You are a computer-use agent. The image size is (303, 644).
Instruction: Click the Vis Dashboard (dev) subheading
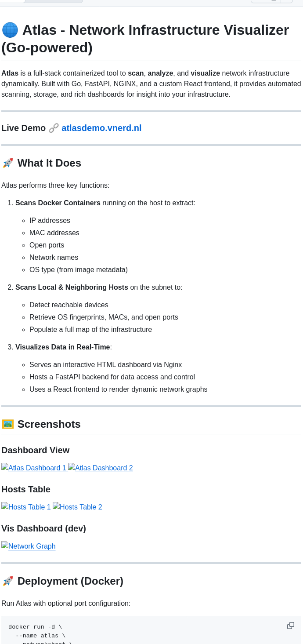[43, 528]
